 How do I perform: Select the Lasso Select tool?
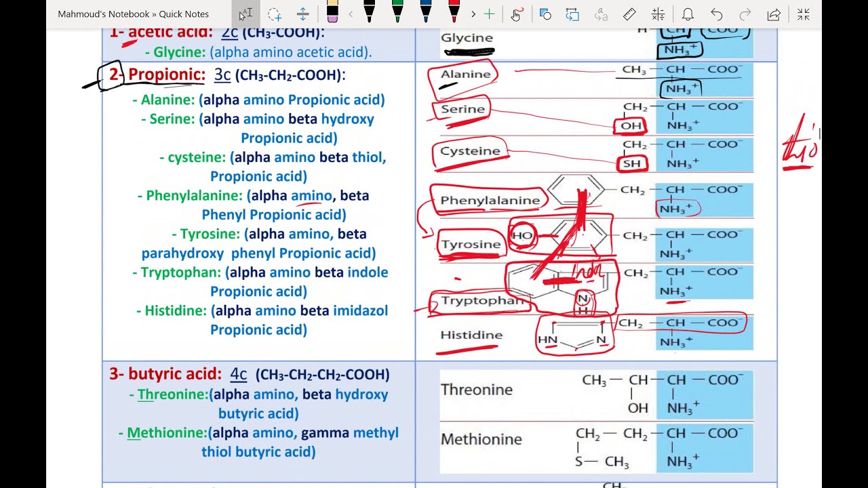click(x=274, y=14)
